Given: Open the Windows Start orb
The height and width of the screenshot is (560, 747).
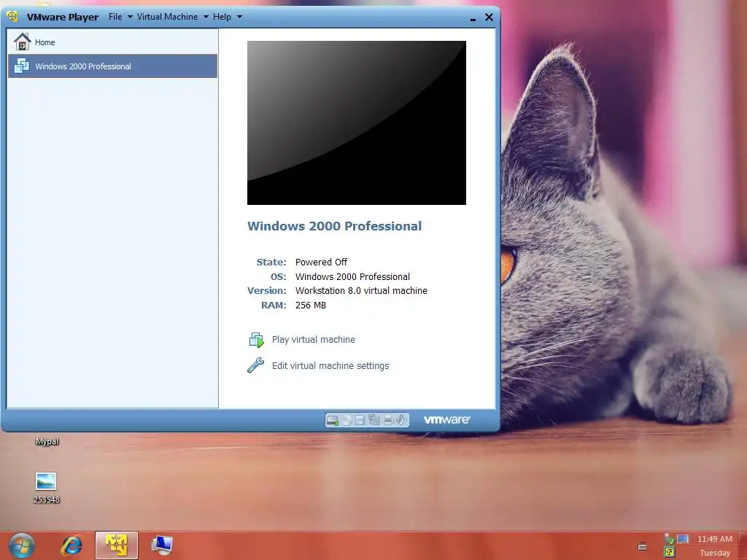Looking at the screenshot, I should (x=21, y=546).
